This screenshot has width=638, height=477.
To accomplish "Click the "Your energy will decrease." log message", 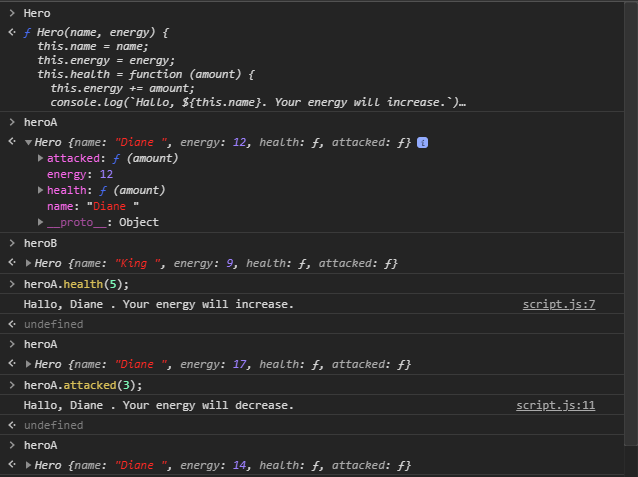I will 158,405.
